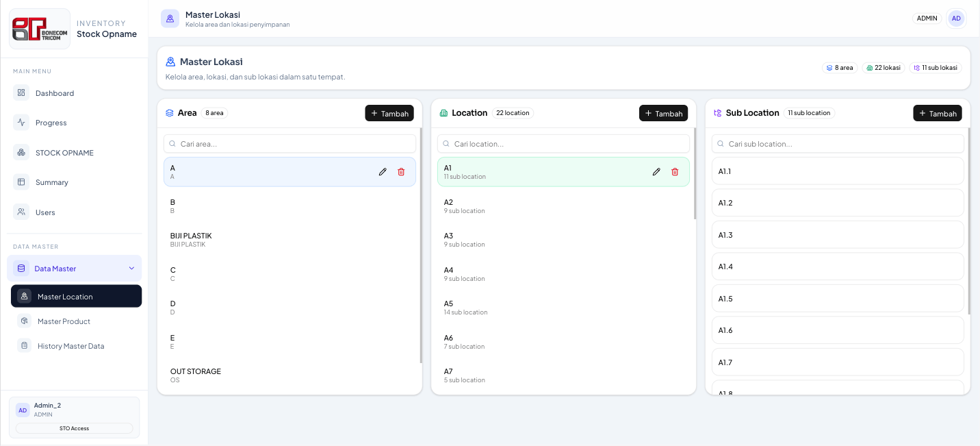Click the Area layers icon

click(x=170, y=113)
